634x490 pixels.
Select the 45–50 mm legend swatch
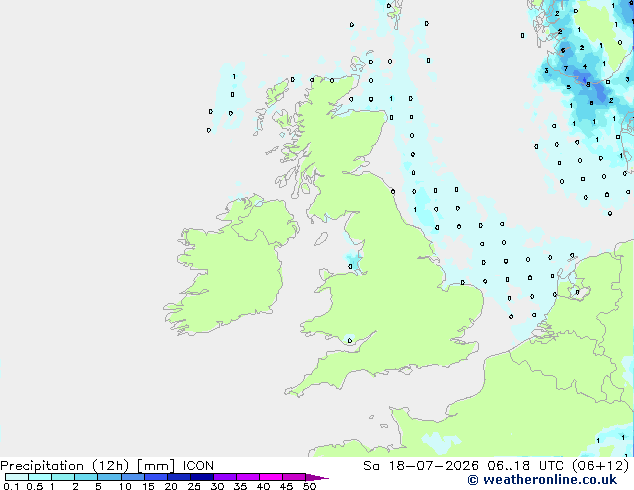click(294, 477)
